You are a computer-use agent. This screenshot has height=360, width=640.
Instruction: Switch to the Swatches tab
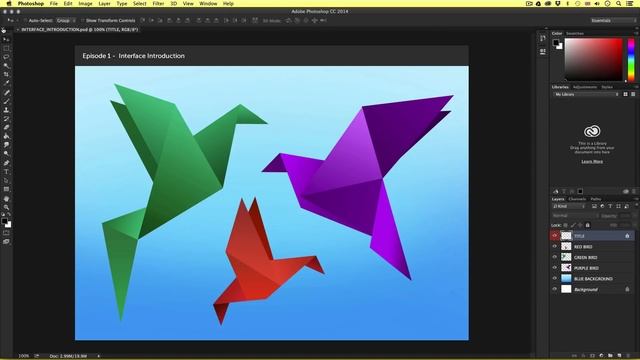pyautogui.click(x=575, y=33)
